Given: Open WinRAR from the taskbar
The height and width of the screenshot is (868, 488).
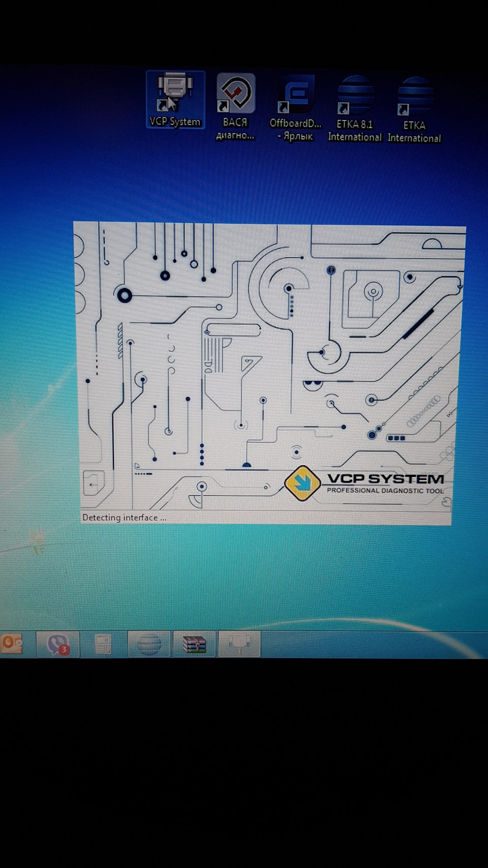Looking at the screenshot, I should tap(195, 644).
